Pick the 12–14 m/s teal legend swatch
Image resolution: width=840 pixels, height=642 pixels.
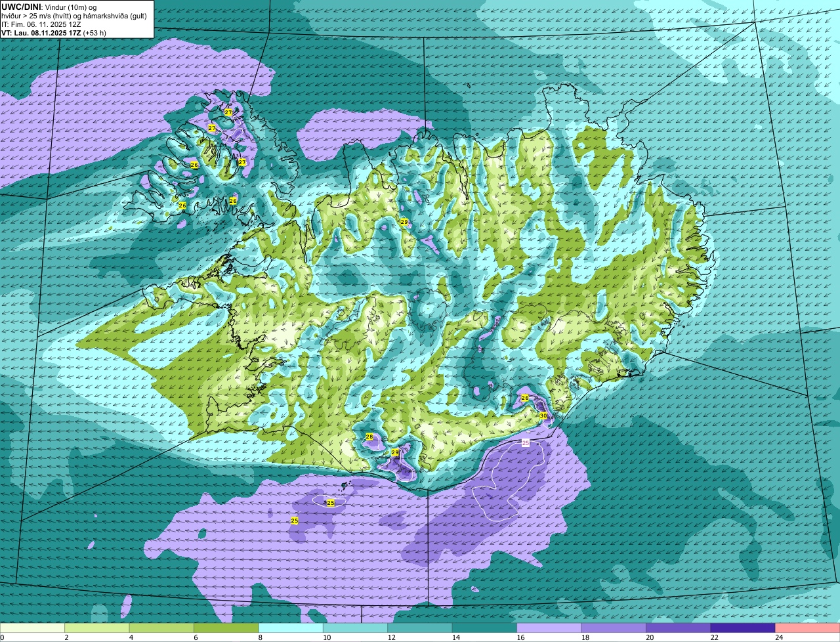pyautogui.click(x=420, y=628)
